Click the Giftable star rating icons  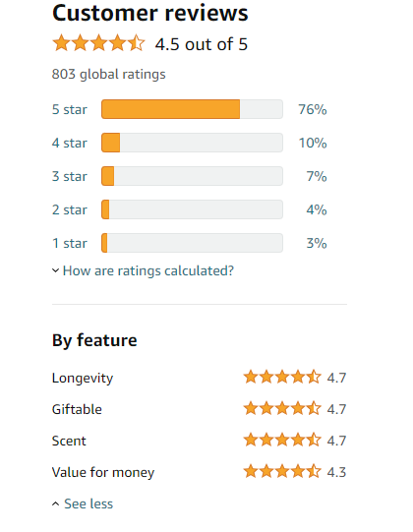(x=282, y=408)
